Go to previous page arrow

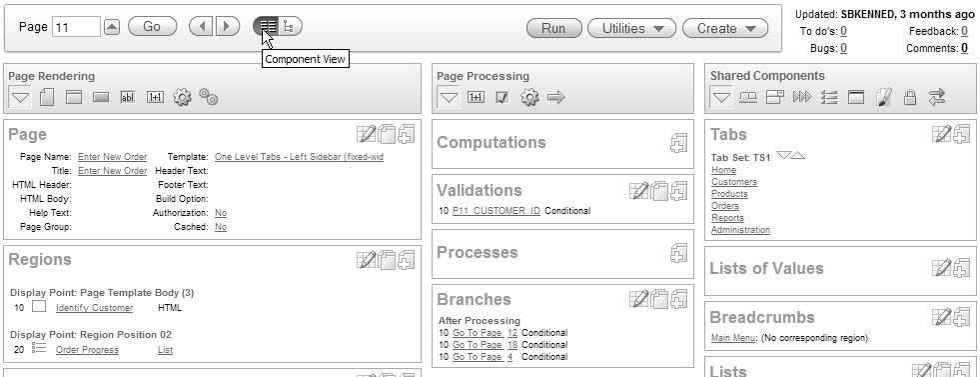[x=201, y=26]
